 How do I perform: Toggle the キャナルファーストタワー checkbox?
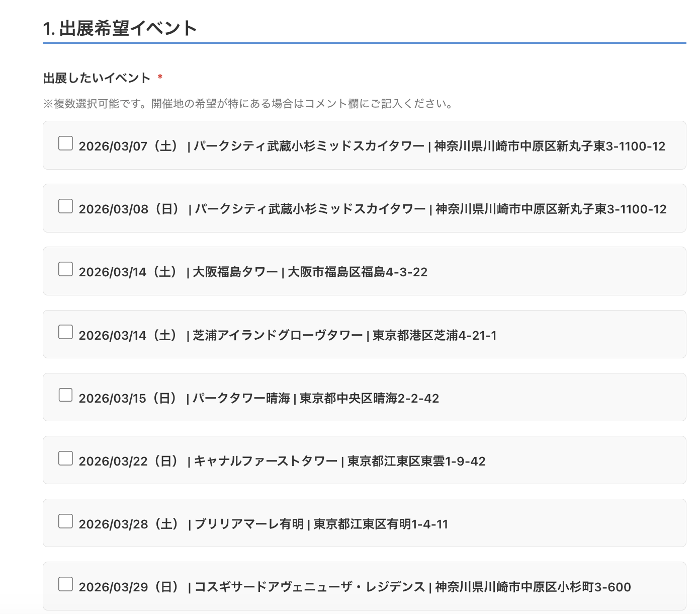coord(66,458)
